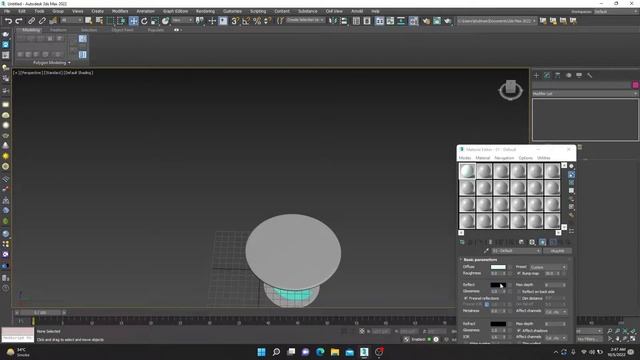Click Render Production teapot icon

447,21
